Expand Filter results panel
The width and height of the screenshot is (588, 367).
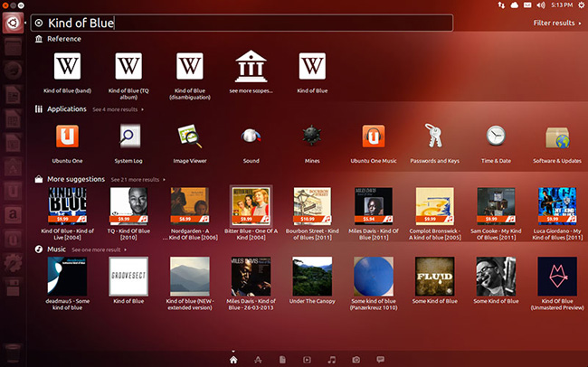(557, 23)
